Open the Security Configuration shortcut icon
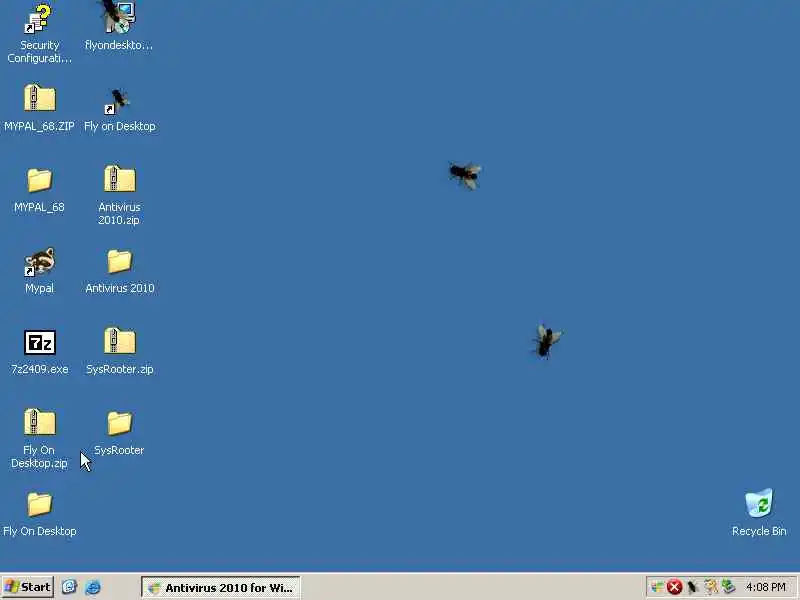The width and height of the screenshot is (800, 600). coord(39,19)
